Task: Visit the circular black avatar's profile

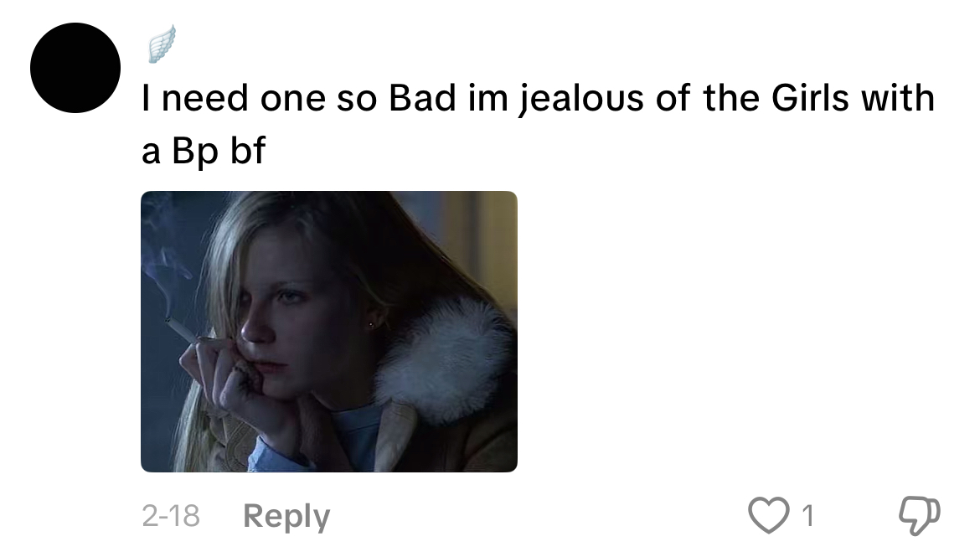Action: coord(75,68)
